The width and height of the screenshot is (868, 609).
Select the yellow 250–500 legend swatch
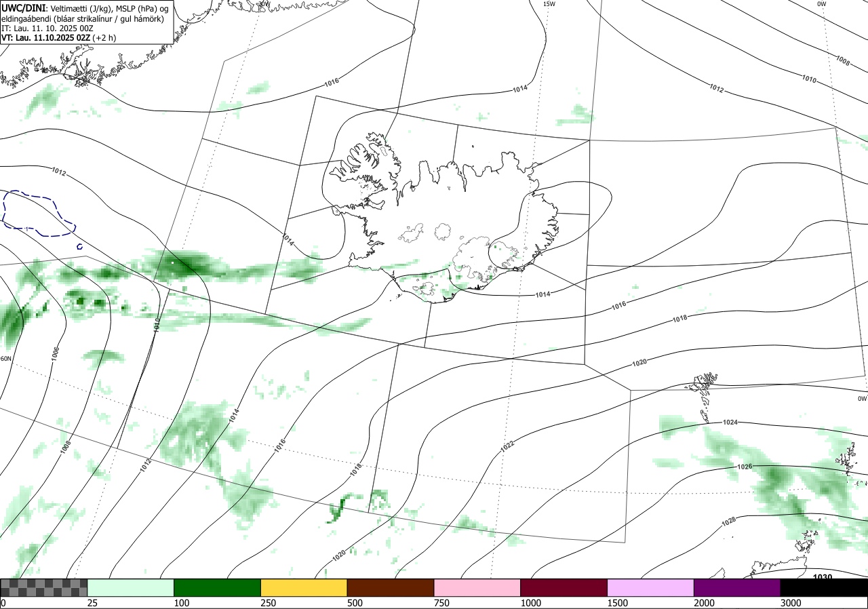(x=304, y=587)
